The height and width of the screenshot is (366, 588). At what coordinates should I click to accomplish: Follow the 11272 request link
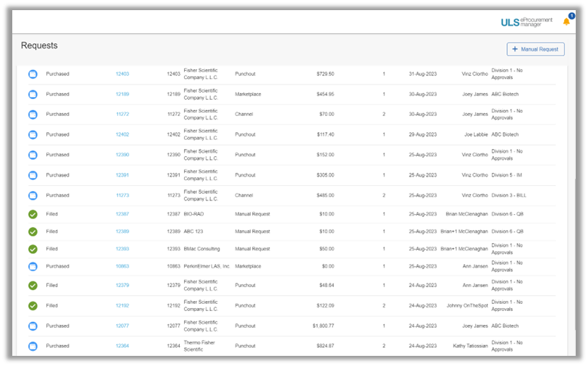click(x=122, y=114)
